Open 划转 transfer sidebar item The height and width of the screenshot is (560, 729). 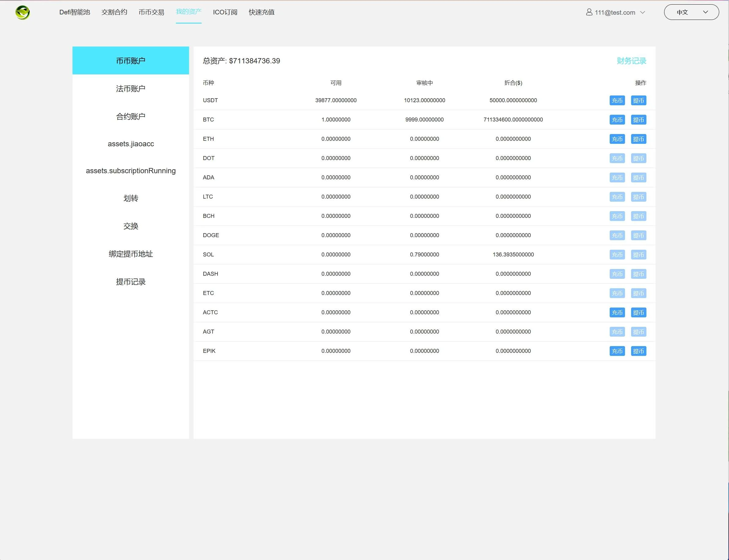coord(131,198)
